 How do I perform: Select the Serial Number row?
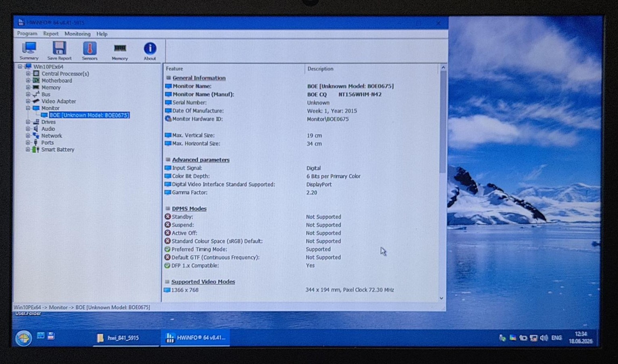click(301, 103)
